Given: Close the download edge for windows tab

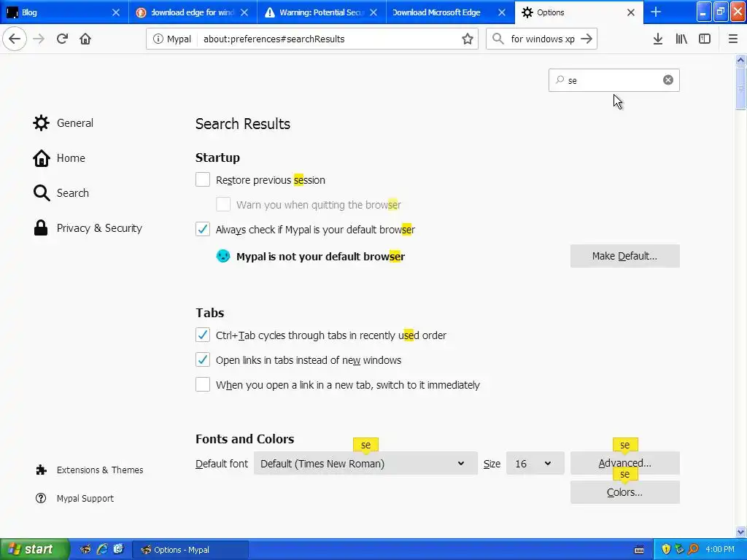Looking at the screenshot, I should (244, 12).
